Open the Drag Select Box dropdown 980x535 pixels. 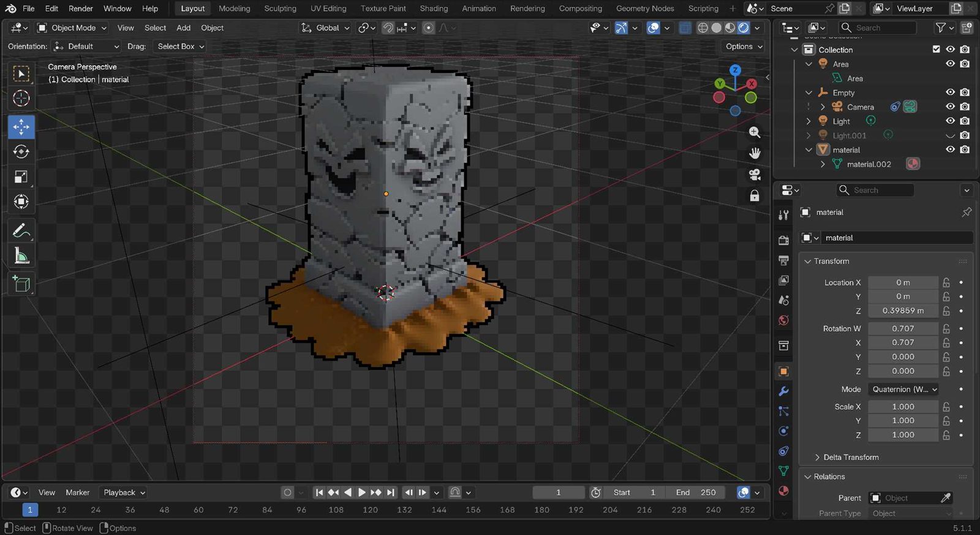click(179, 47)
